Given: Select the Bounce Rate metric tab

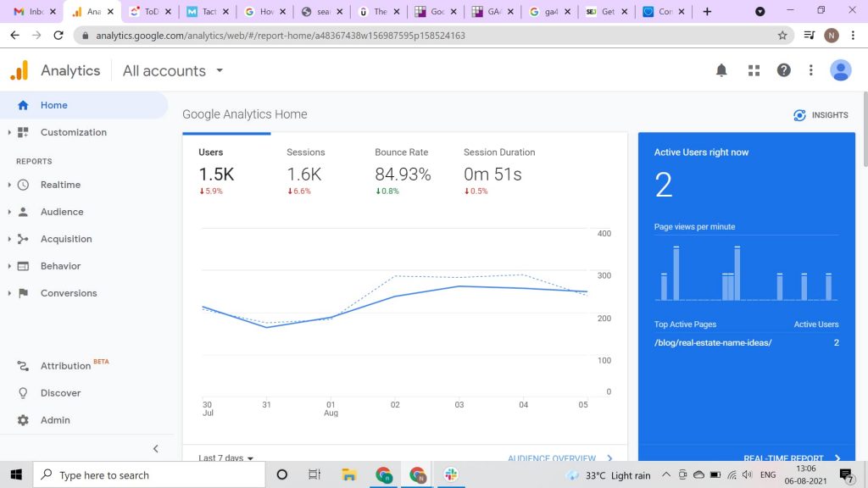Looking at the screenshot, I should [x=403, y=171].
